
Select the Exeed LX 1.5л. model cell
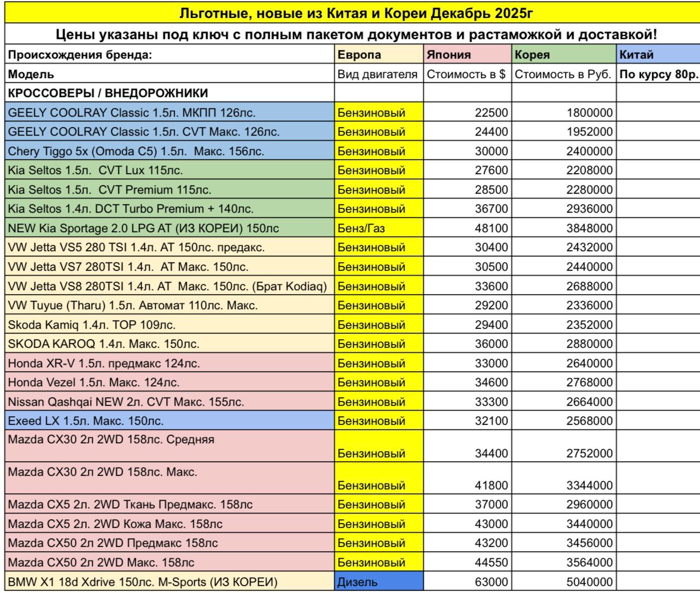[169, 420]
